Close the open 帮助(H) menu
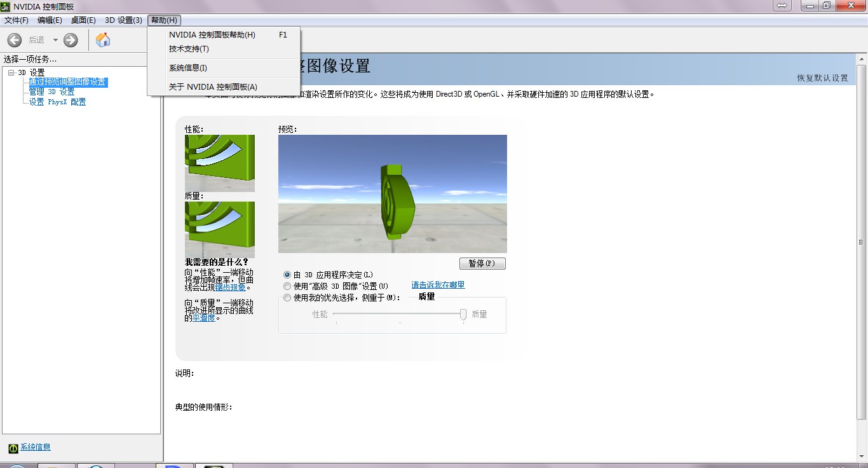This screenshot has width=868, height=468. coord(164,20)
